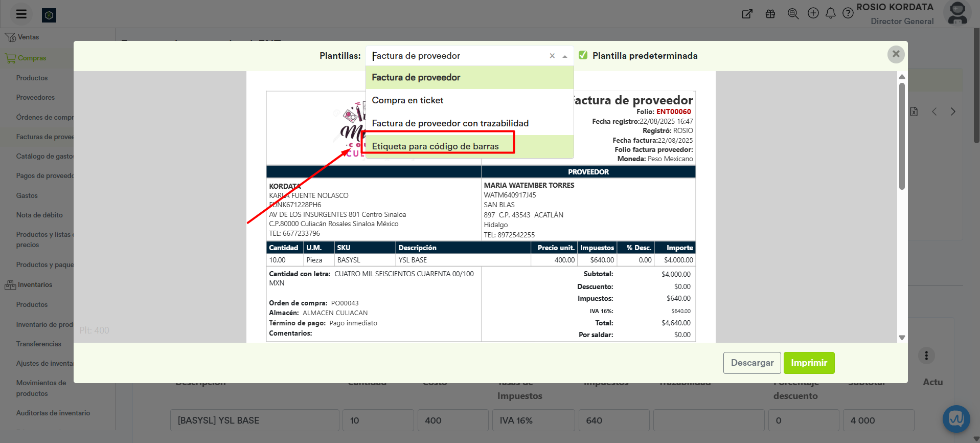Screen dimensions: 980x443
Task: Click the green Imprimir button
Action: (809, 363)
